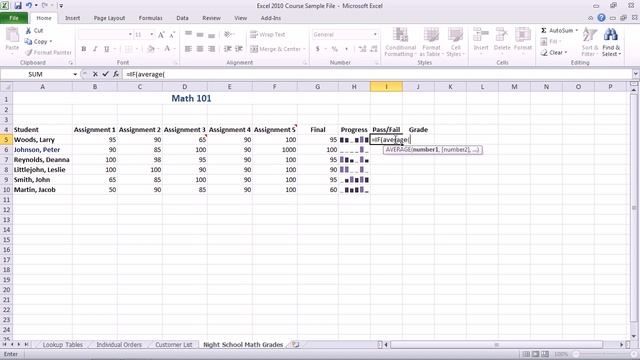
Task: Click the Decrease Indent icon
Action: pyautogui.click(x=228, y=49)
